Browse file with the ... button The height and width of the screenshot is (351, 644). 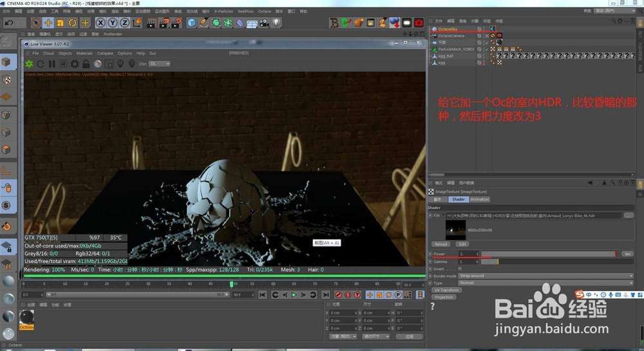click(x=629, y=216)
